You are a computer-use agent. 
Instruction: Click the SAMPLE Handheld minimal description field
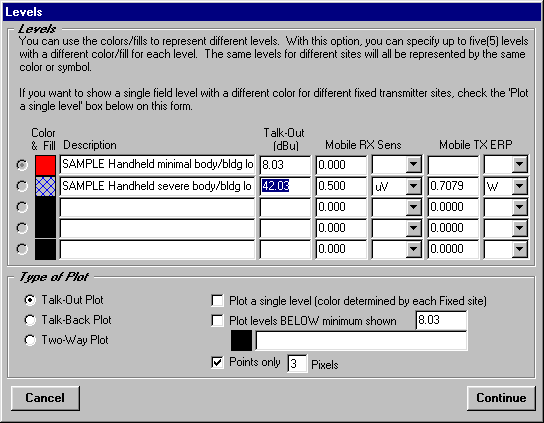pos(157,164)
